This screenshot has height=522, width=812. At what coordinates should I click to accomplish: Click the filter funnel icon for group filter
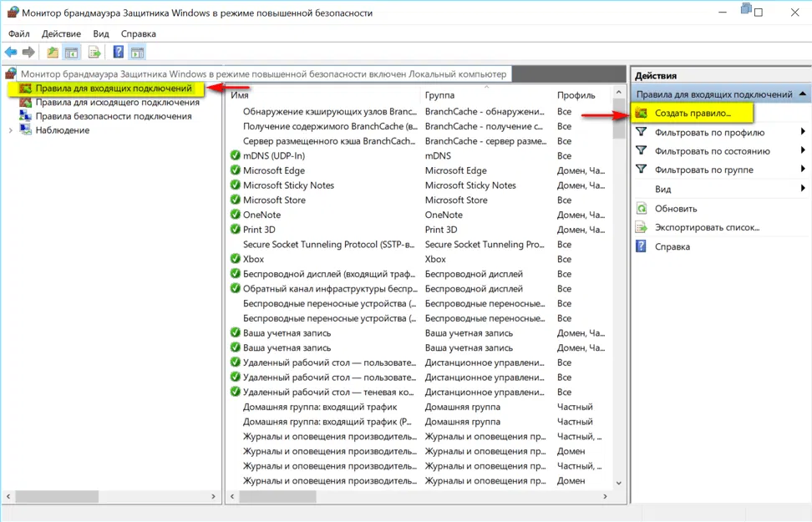641,170
